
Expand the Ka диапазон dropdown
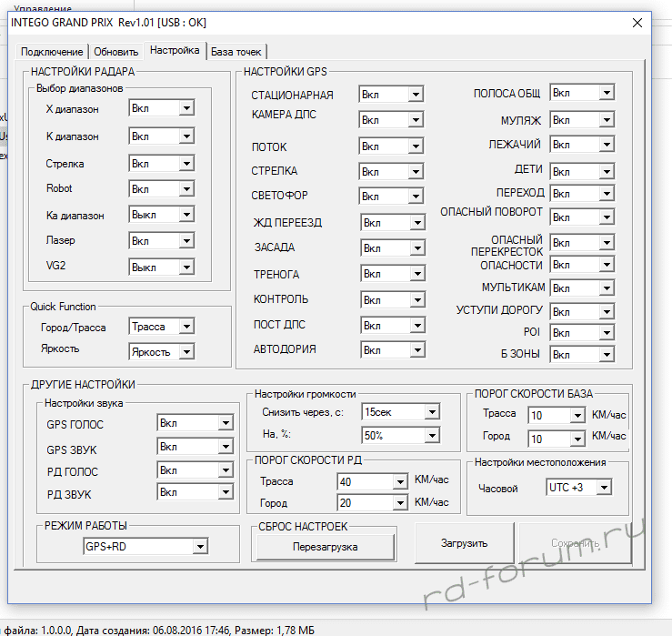(162, 215)
